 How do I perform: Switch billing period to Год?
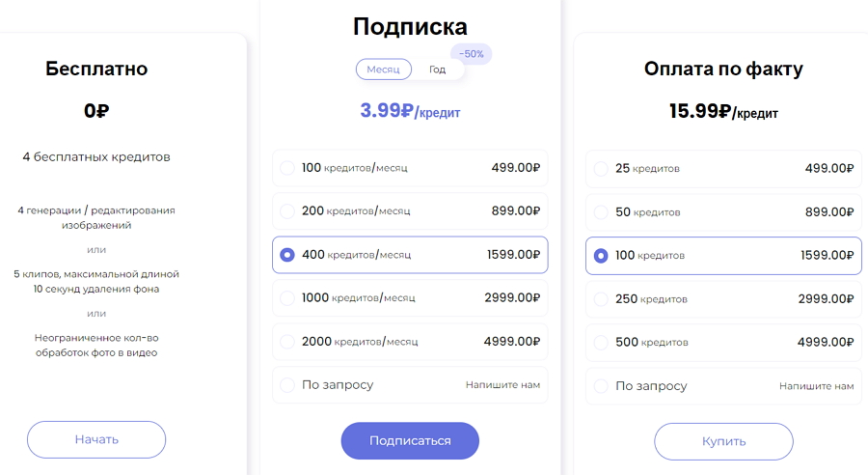pos(437,70)
